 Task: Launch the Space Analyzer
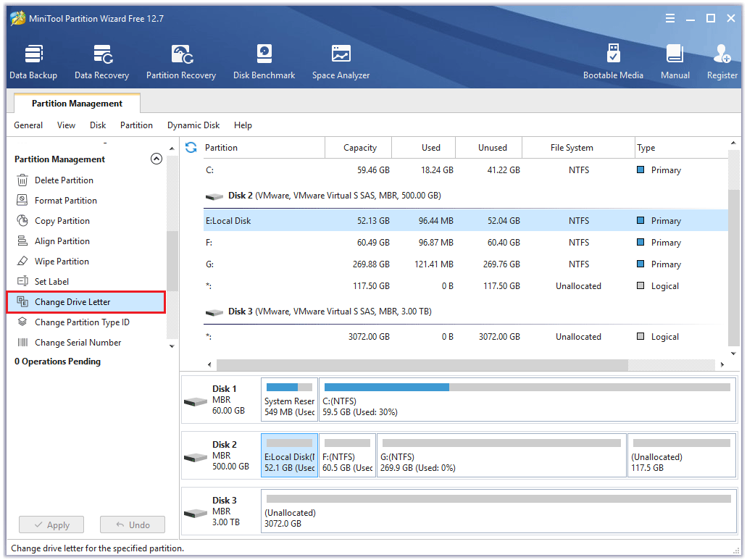click(x=341, y=60)
